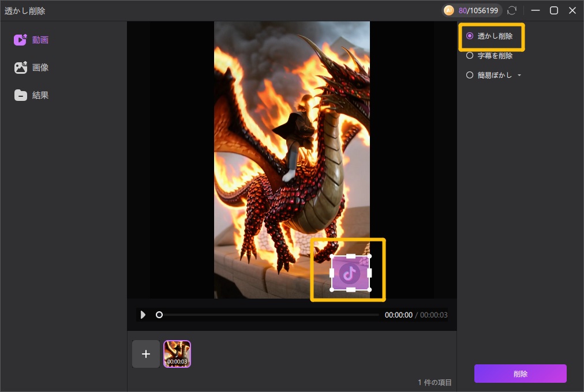Click the plus button to add a file
Viewport: 584px width, 392px height.
146,354
